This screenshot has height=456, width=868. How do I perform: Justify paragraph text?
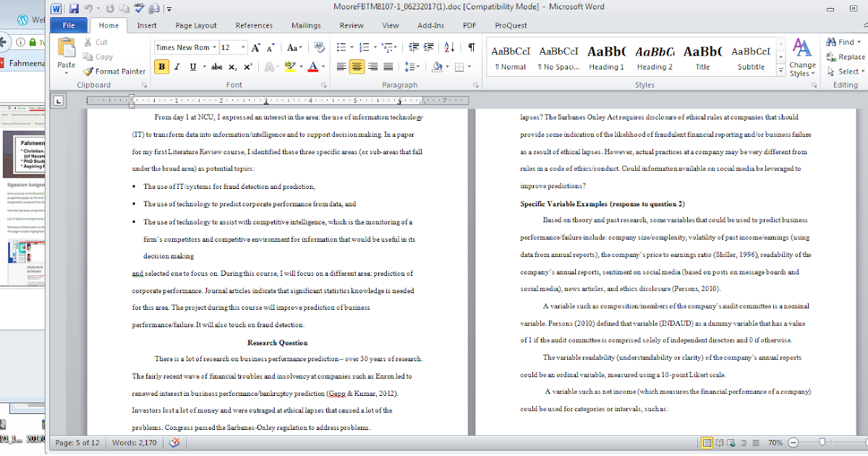388,67
